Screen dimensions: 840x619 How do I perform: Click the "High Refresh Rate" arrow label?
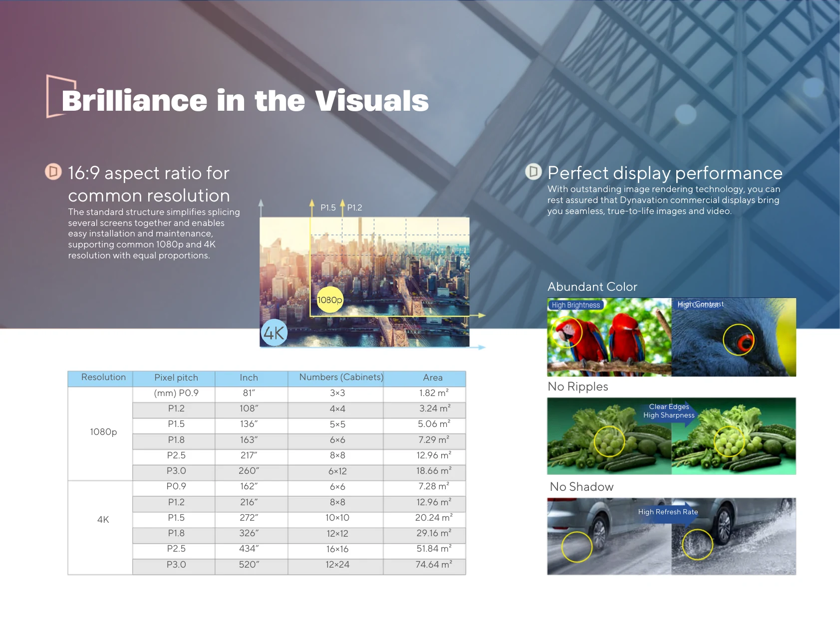[668, 512]
